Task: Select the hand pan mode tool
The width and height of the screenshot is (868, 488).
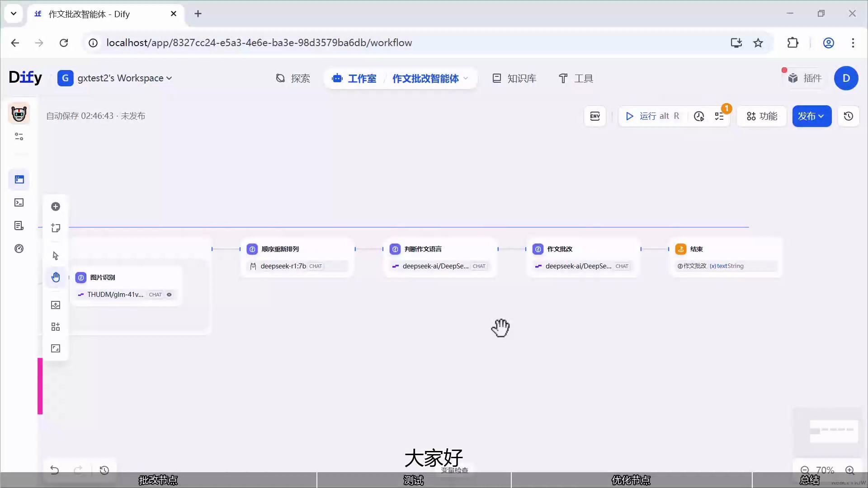Action: (56, 277)
